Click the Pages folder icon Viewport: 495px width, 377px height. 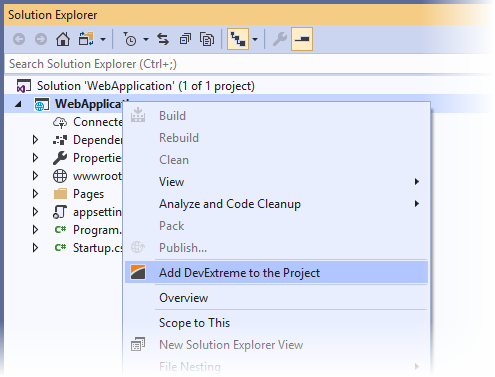pos(60,194)
